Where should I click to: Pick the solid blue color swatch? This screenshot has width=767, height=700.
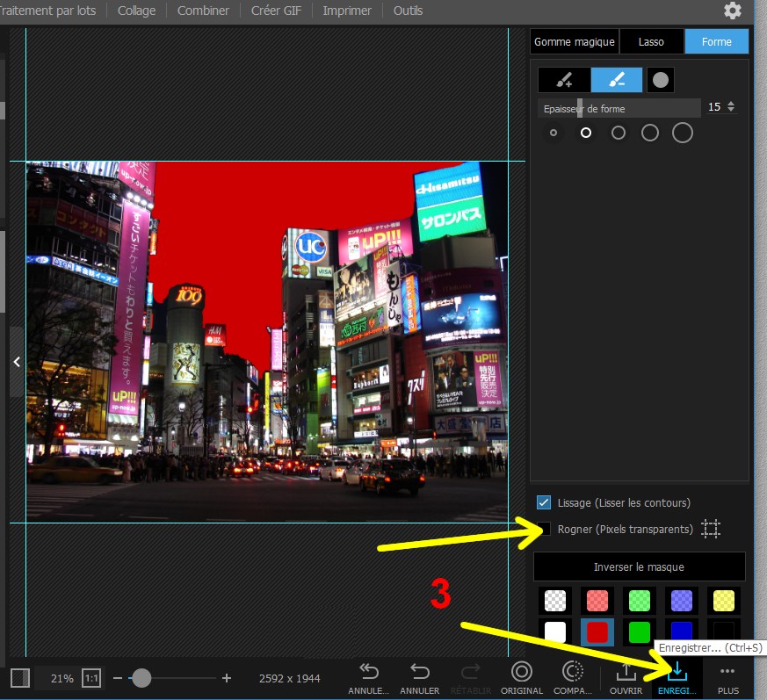tap(682, 631)
